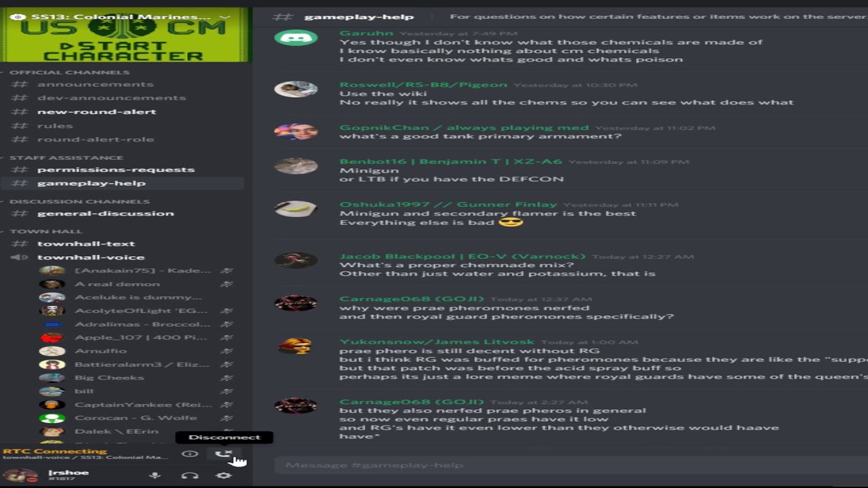Click Yukonsnow's avatar
The image size is (868, 488).
[x=296, y=346]
